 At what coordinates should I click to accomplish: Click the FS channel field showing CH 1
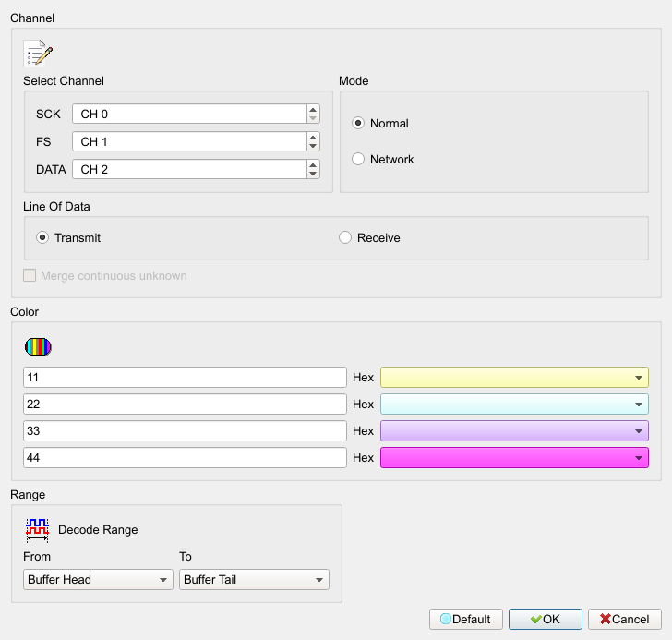189,141
